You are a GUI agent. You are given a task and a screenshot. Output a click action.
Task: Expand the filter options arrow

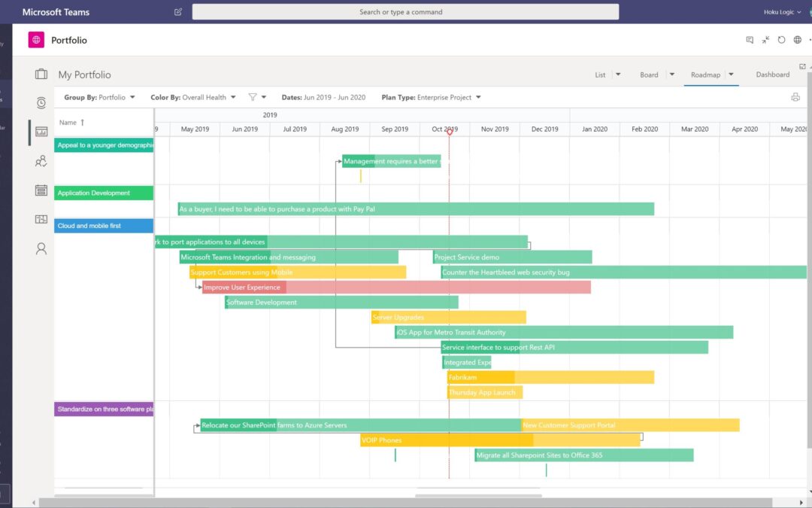264,97
